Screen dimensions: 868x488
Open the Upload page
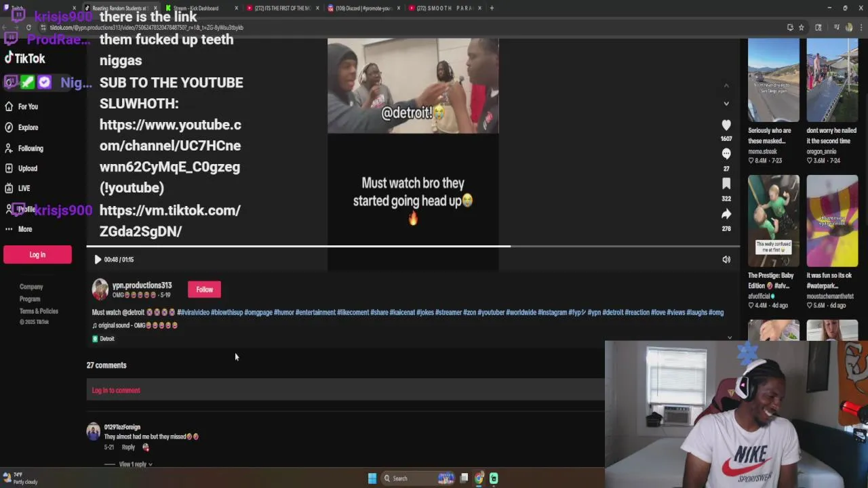click(21, 168)
